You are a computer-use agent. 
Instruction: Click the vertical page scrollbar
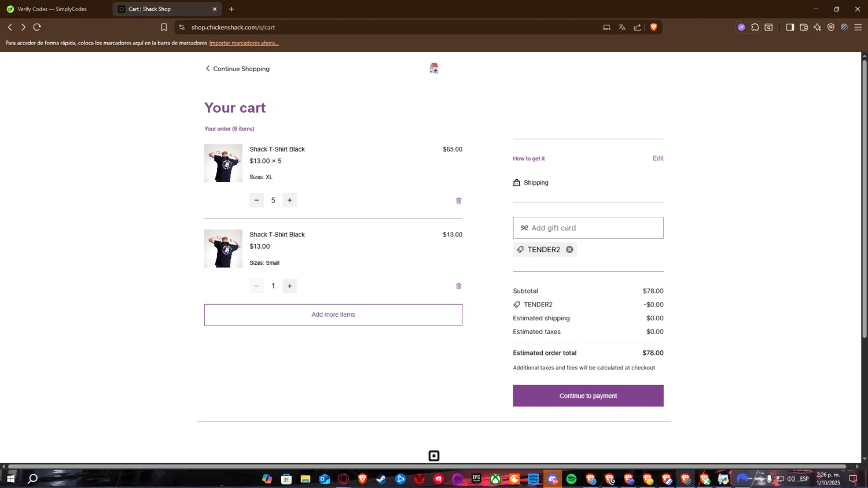[x=865, y=199]
